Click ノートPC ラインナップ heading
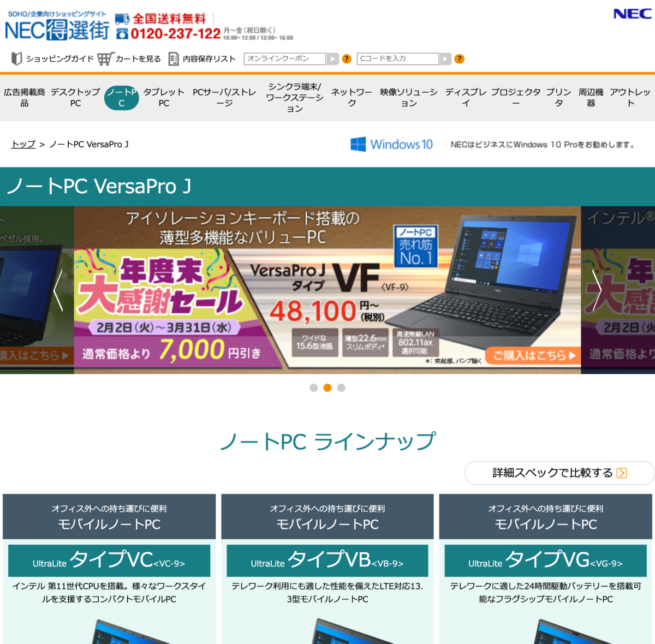Viewport: 655px width, 644px height. [x=327, y=442]
